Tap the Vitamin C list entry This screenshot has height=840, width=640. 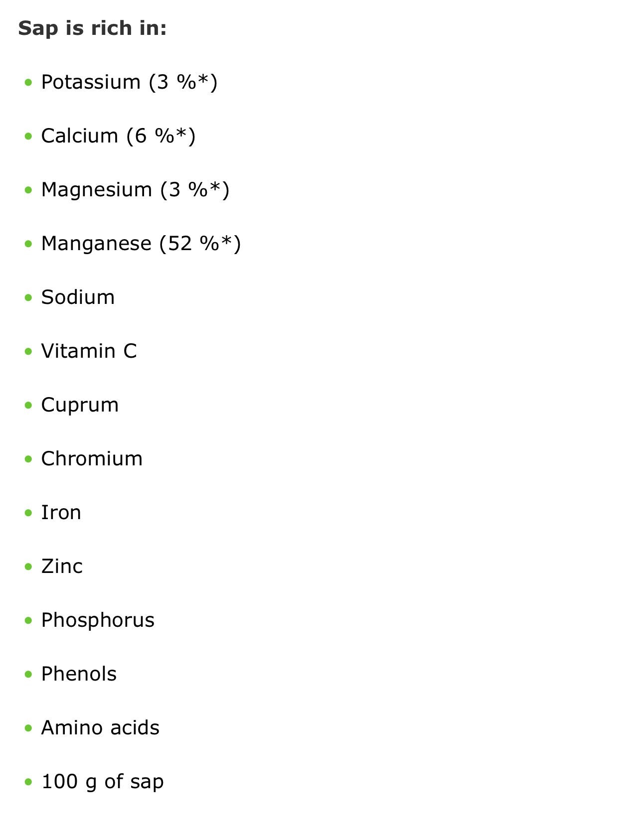click(89, 351)
